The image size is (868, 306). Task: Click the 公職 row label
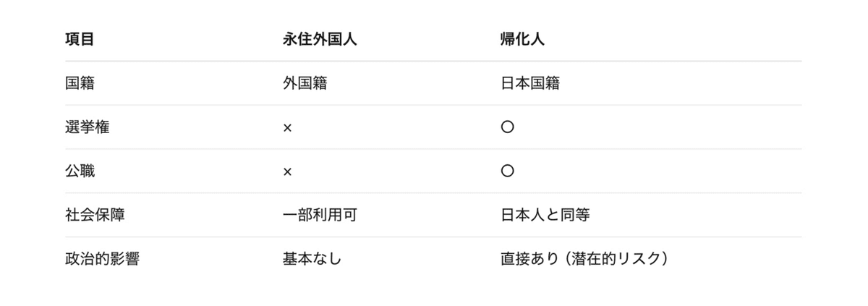pyautogui.click(x=80, y=171)
